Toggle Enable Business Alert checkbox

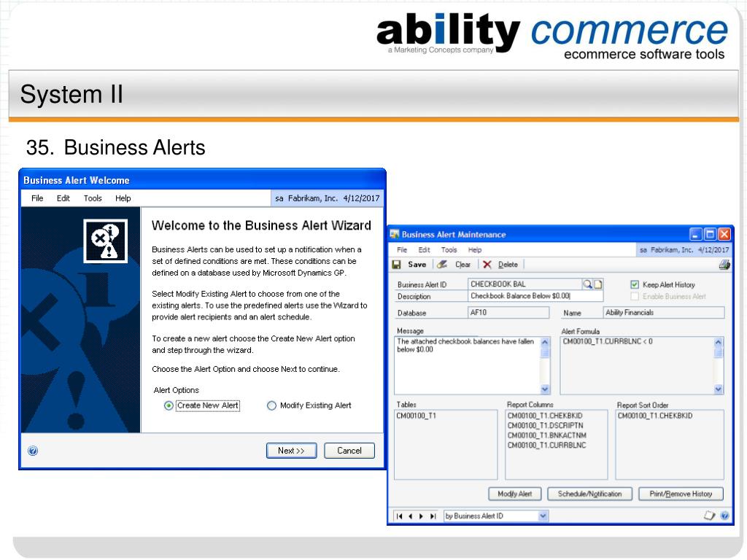pos(635,296)
